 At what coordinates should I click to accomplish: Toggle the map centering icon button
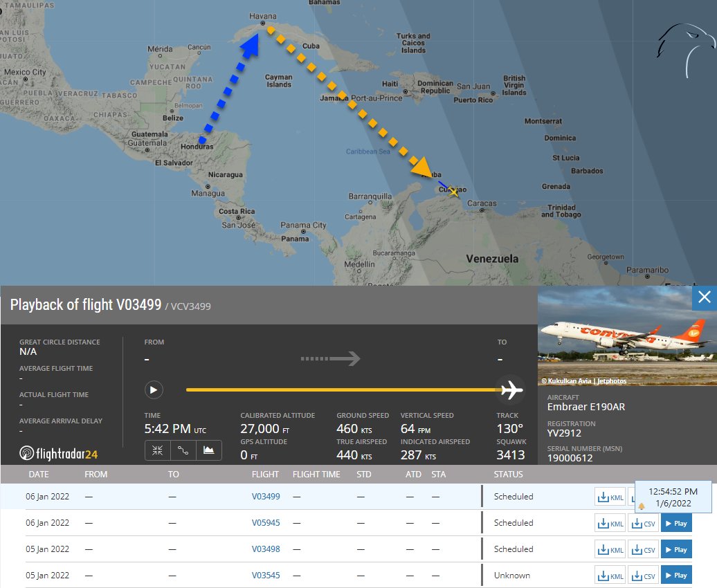[157, 450]
